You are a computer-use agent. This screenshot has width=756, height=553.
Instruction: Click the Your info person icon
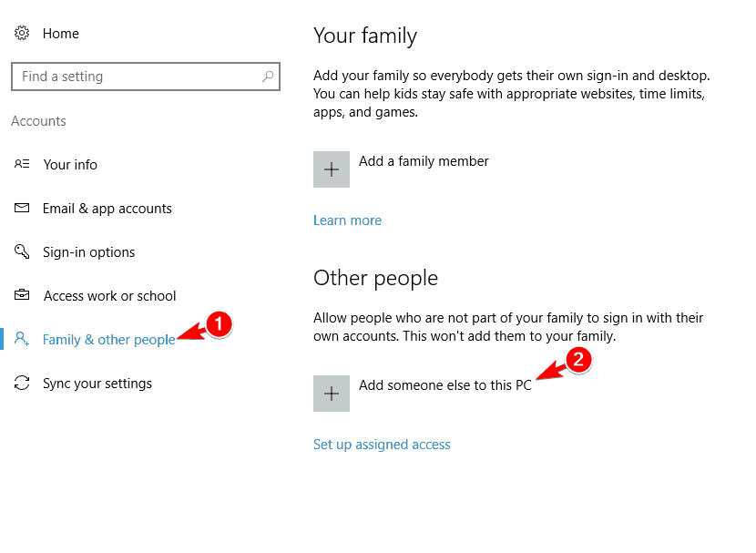tap(22, 165)
